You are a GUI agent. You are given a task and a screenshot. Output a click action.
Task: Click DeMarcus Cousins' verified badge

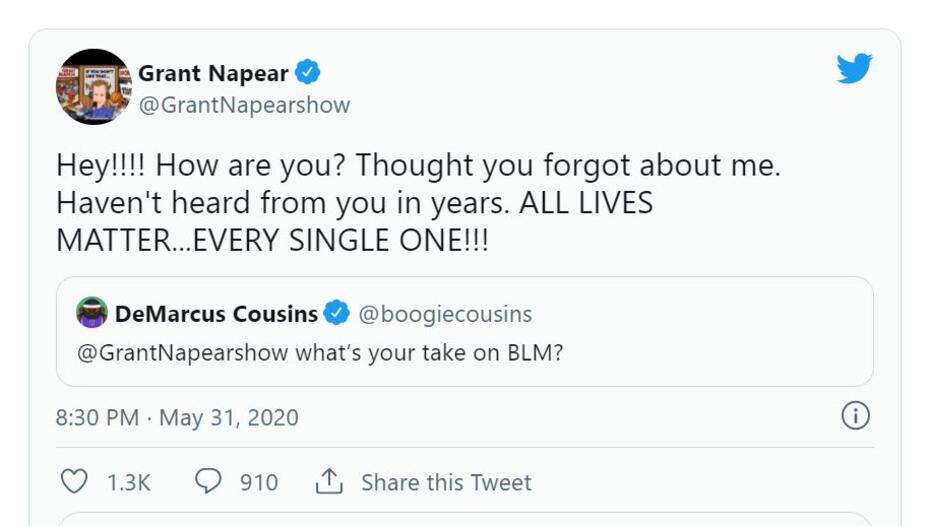[338, 314]
